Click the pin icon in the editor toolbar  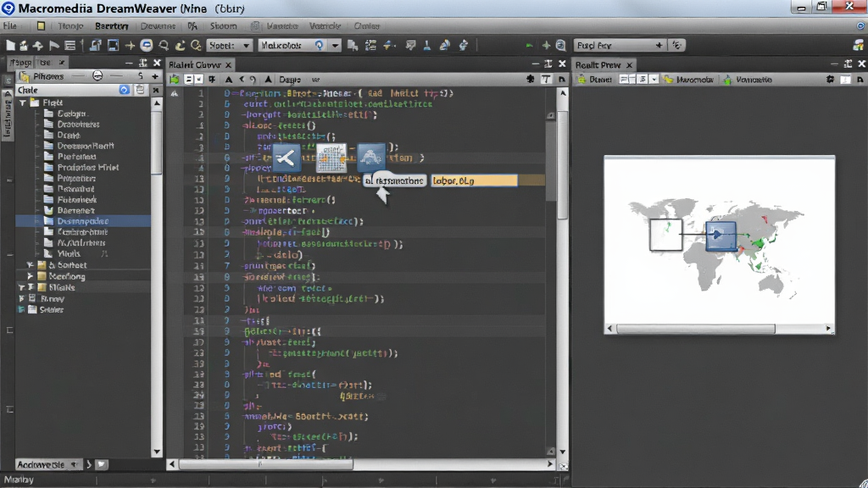(212, 80)
